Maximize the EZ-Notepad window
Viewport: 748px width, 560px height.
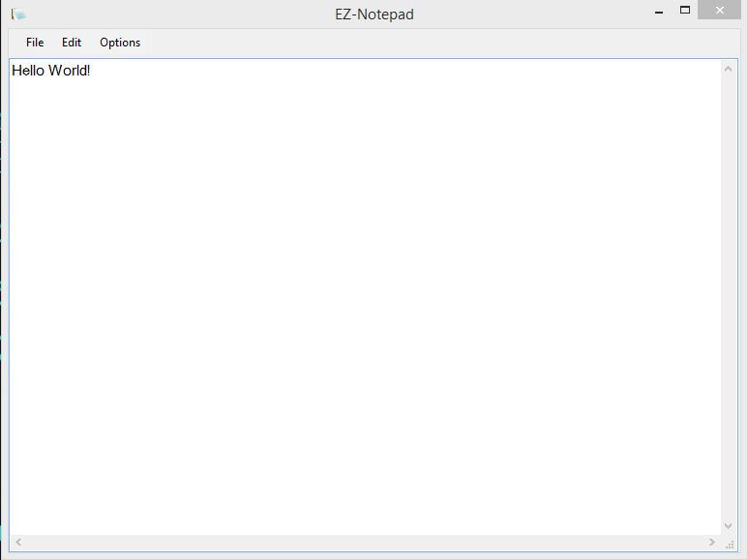click(684, 10)
